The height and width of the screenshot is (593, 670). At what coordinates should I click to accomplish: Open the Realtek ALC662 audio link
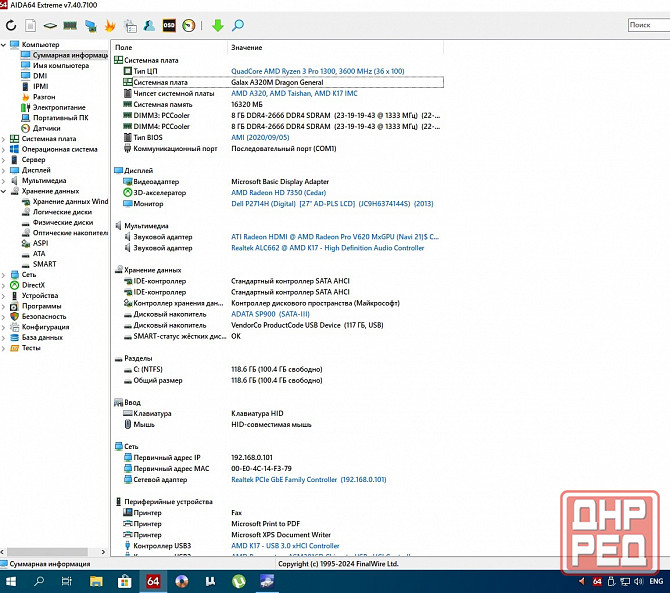point(327,248)
